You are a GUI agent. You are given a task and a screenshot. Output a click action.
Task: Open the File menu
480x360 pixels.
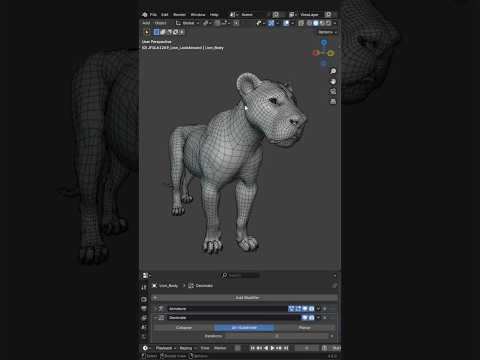click(x=153, y=15)
